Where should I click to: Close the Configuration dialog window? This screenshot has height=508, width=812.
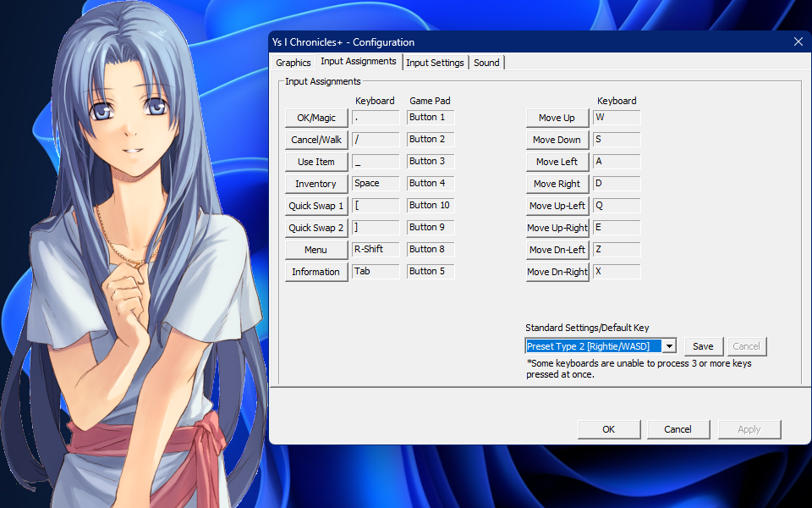[x=798, y=41]
